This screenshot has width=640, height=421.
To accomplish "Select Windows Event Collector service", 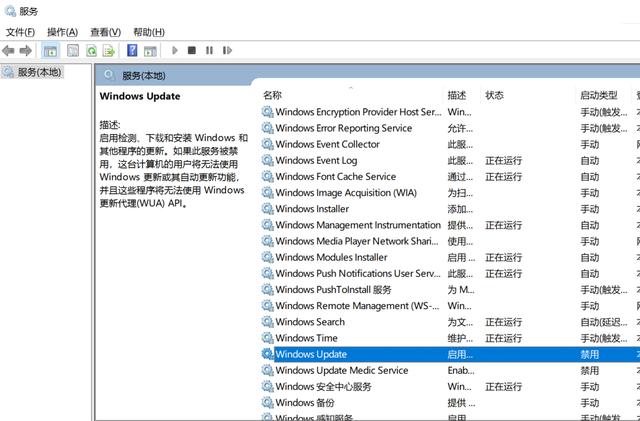I will point(451,144).
